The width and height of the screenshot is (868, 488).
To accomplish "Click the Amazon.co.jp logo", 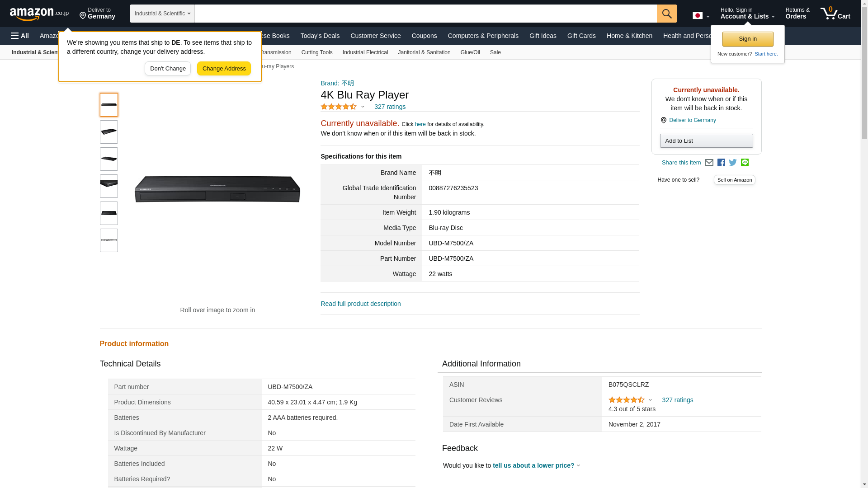I will pyautogui.click(x=39, y=14).
